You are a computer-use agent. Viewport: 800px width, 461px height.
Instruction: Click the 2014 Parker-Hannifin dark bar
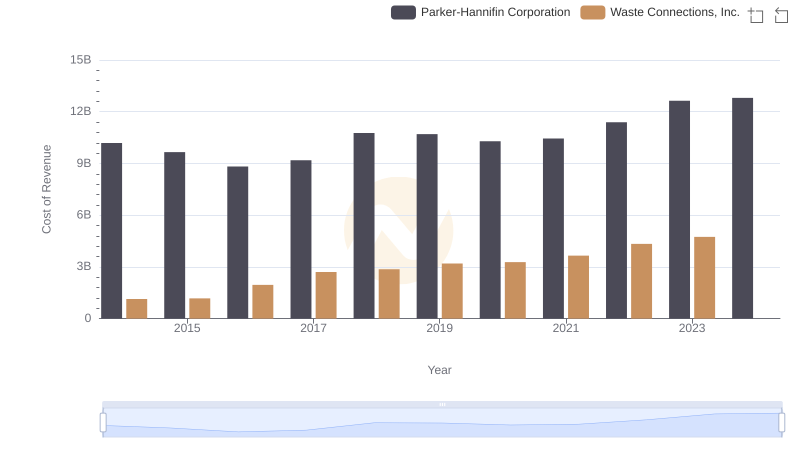coord(111,231)
